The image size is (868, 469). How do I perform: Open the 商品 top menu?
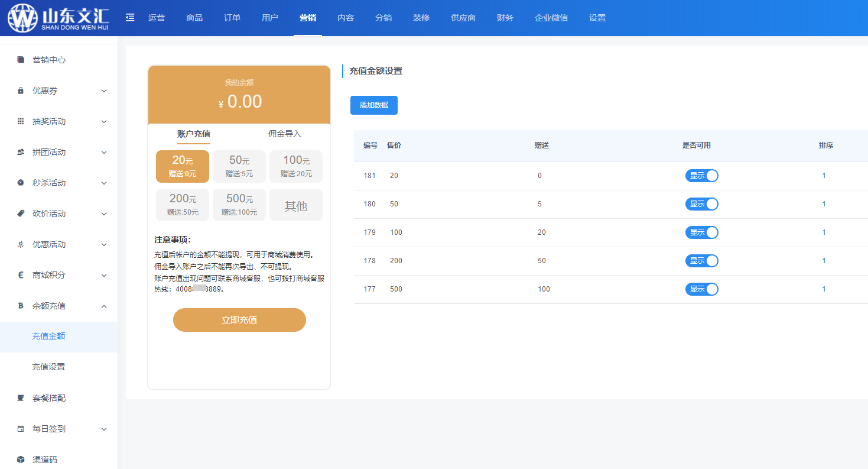[x=194, y=18]
